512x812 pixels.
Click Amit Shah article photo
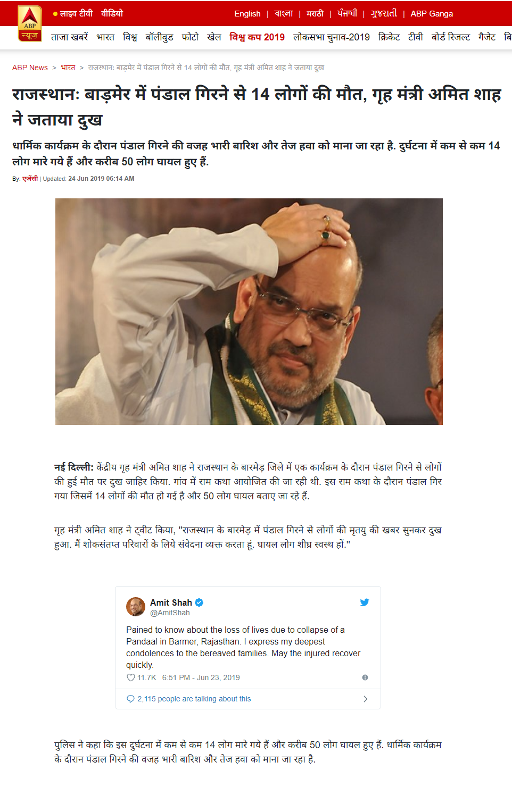(249, 312)
